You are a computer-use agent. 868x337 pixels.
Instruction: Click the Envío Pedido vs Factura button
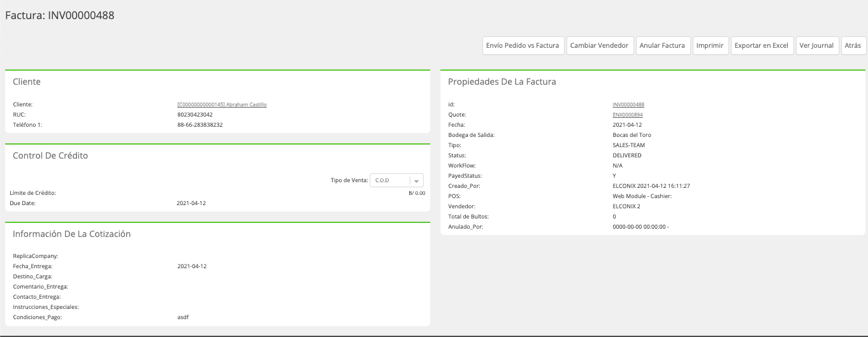pos(523,45)
